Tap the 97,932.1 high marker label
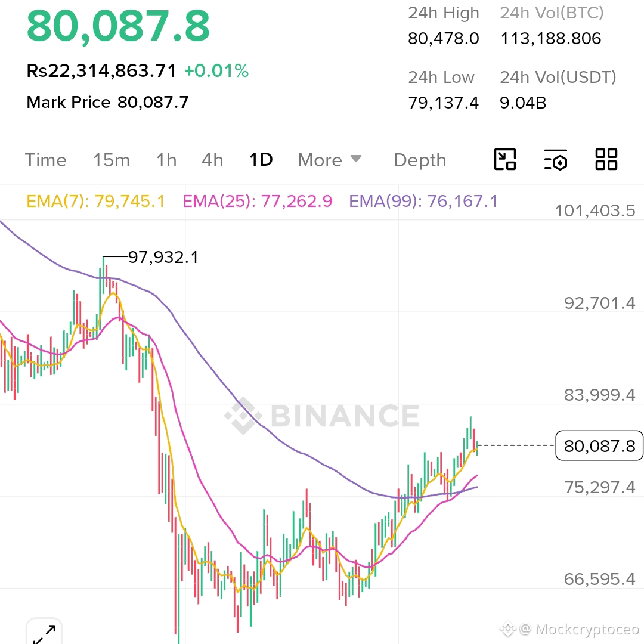The width and height of the screenshot is (644, 644). tap(163, 258)
